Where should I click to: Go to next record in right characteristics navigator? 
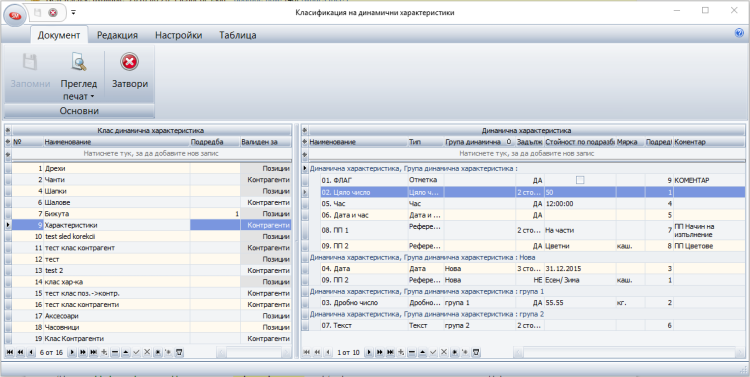click(x=369, y=353)
